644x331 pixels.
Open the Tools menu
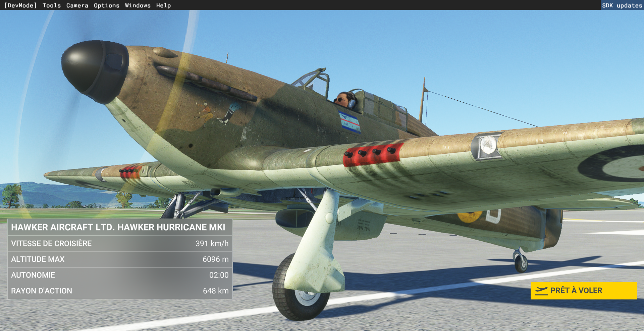(x=52, y=5)
